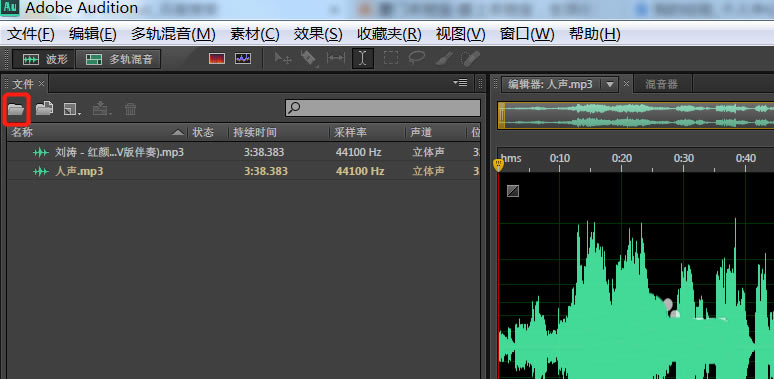Sort files by 名称 column
Screen dimensions: 774x379
pyautogui.click(x=97, y=132)
